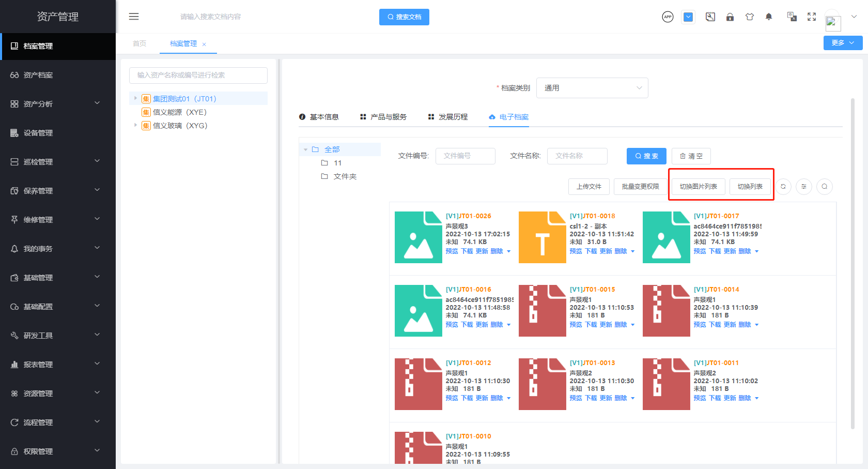Screen dimensions: 868x469
Task: Click the asset name search field
Action: pos(198,75)
